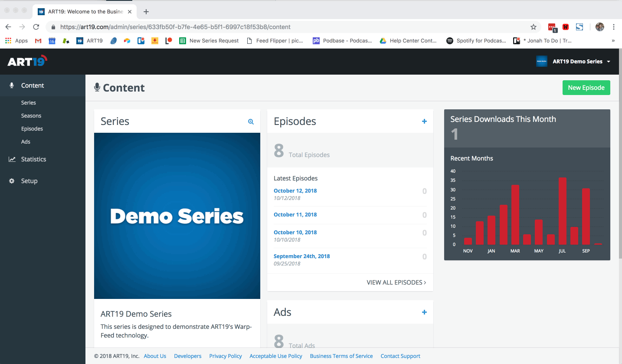This screenshot has width=622, height=364.
Task: Open the Contact Support footer link
Action: click(x=400, y=356)
